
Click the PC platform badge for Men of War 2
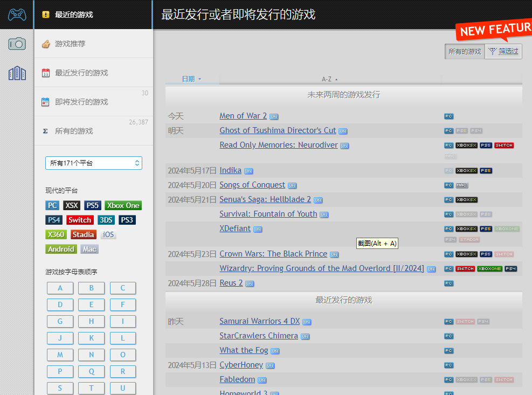click(x=448, y=116)
